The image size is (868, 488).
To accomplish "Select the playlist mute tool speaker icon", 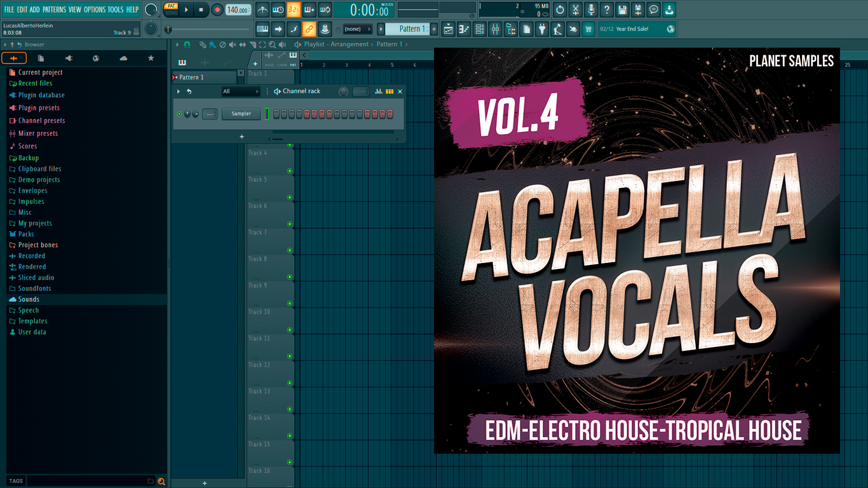I will click(x=232, y=44).
